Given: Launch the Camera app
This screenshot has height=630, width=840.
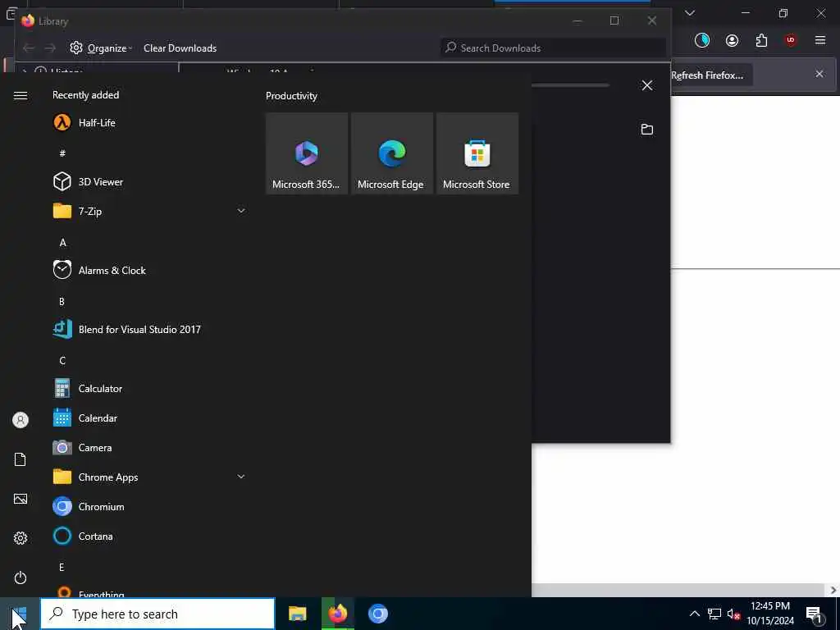Looking at the screenshot, I should click(x=148, y=447).
